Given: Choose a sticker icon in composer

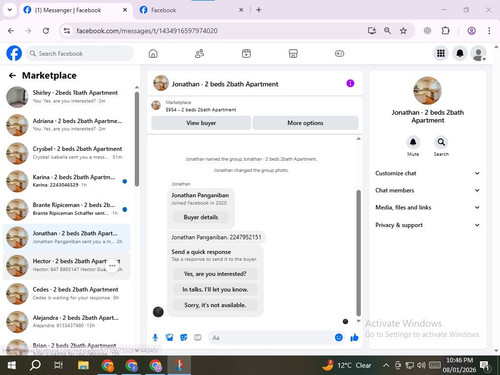Looking at the screenshot, I should pos(183,338).
